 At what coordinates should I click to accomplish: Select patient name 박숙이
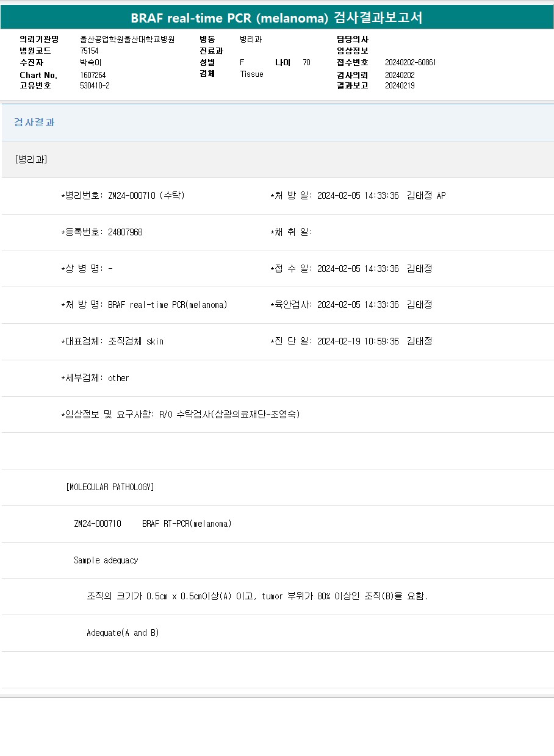(x=92, y=63)
